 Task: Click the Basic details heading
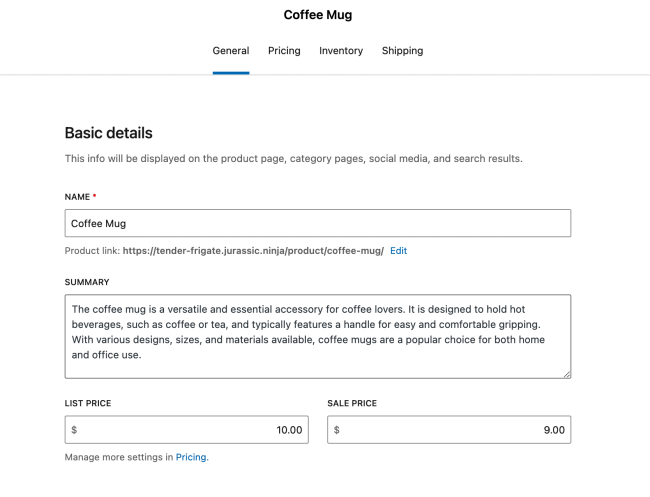pyautogui.click(x=109, y=133)
